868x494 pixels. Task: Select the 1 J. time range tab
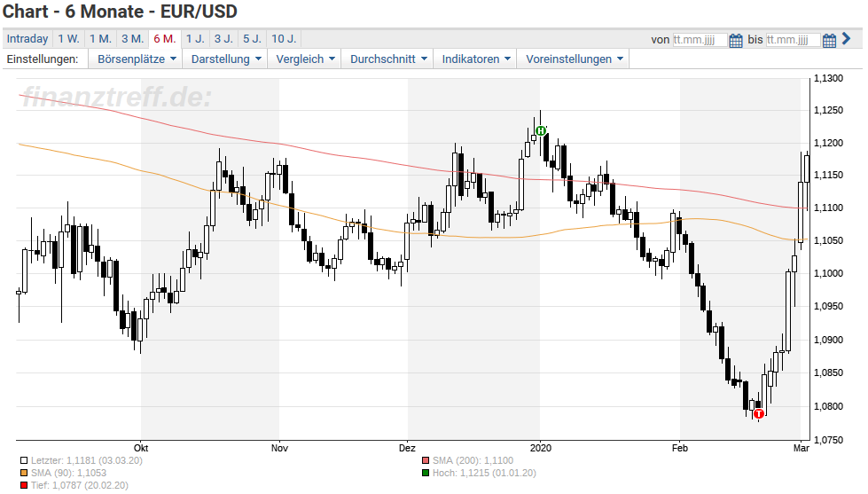click(195, 39)
